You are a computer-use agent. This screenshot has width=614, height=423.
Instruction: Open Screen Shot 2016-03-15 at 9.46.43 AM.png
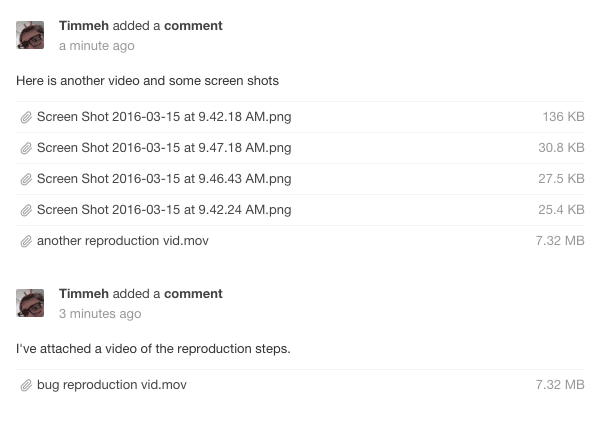[164, 179]
